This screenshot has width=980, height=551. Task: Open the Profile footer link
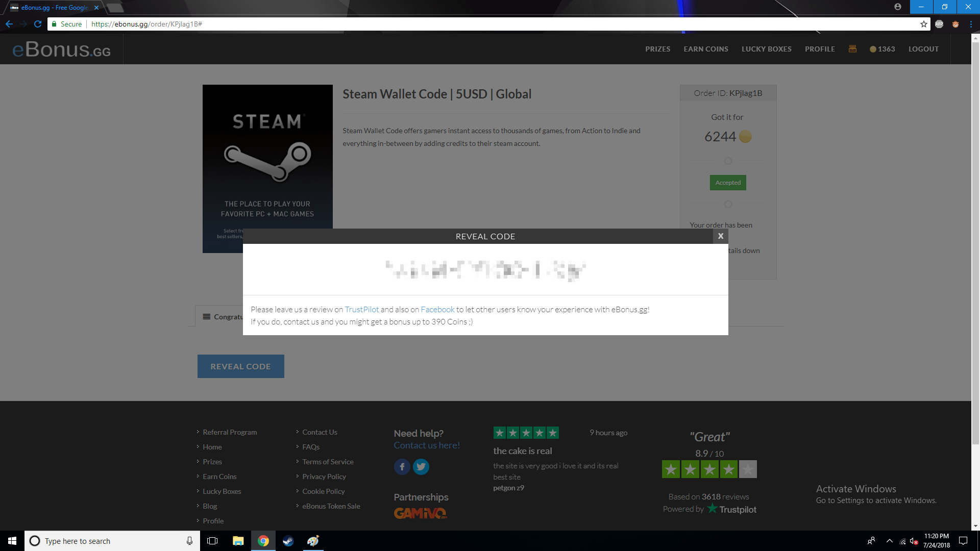pos(213,521)
